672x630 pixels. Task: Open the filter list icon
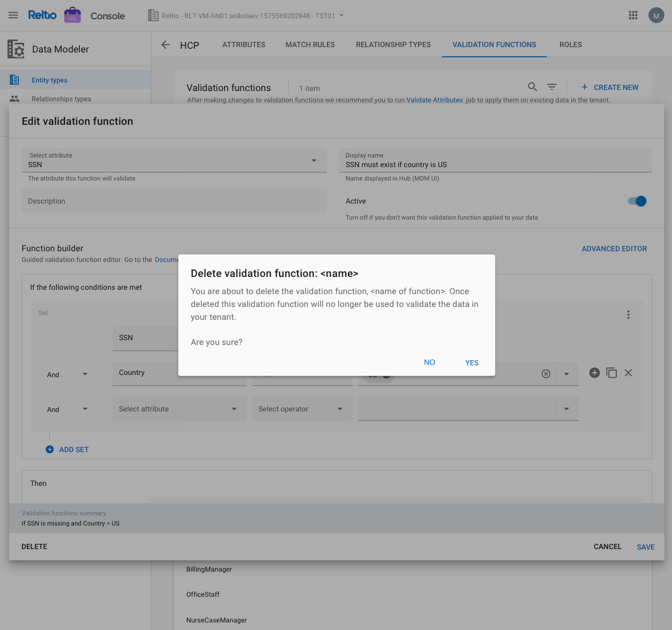[551, 87]
